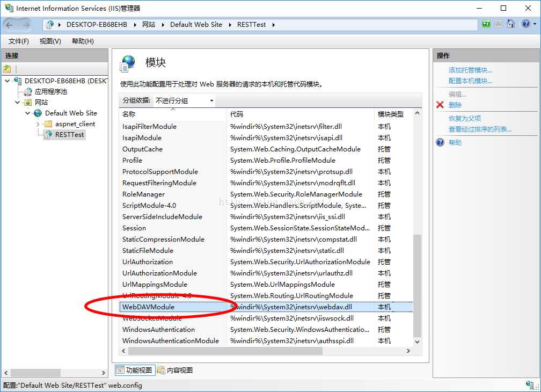Expand breadcrumb arrow after RESTTest

pos(273,25)
